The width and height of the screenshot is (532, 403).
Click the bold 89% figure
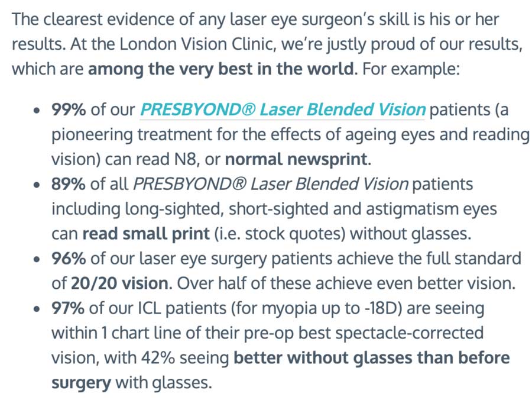(x=68, y=184)
